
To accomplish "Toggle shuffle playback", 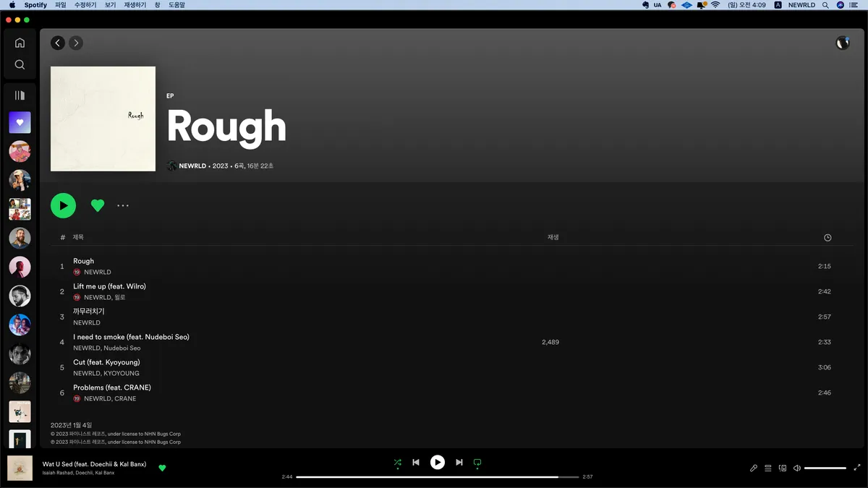I will point(398,463).
